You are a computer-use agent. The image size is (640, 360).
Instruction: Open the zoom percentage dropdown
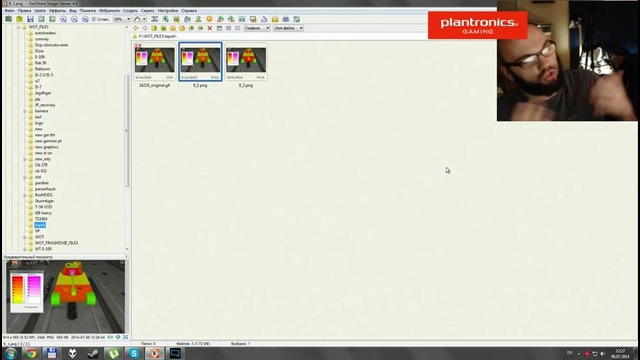point(128,19)
